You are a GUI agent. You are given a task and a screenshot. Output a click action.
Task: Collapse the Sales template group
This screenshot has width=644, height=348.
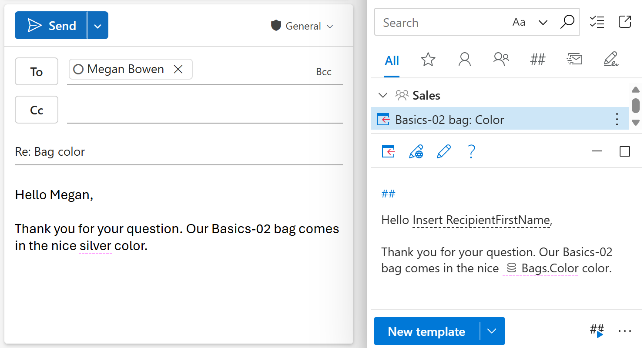[382, 95]
